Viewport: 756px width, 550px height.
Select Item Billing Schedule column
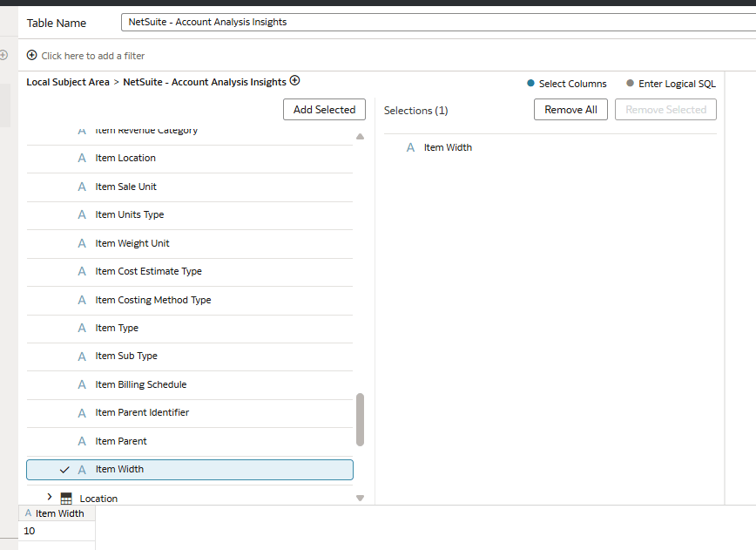pyautogui.click(x=190, y=384)
